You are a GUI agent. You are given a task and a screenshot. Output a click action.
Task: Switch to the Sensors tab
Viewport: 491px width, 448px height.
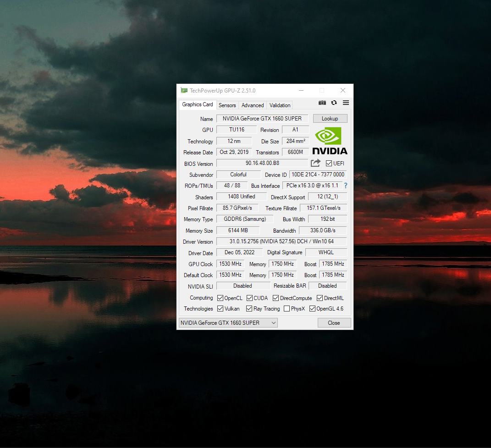(227, 105)
